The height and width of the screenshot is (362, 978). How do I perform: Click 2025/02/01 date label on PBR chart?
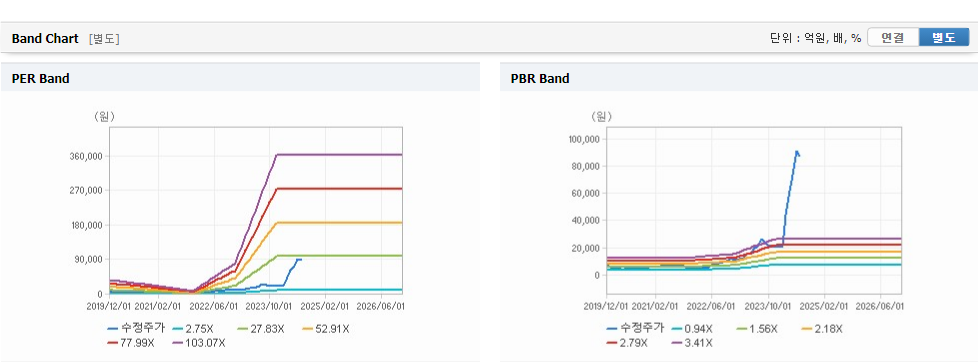tap(825, 306)
